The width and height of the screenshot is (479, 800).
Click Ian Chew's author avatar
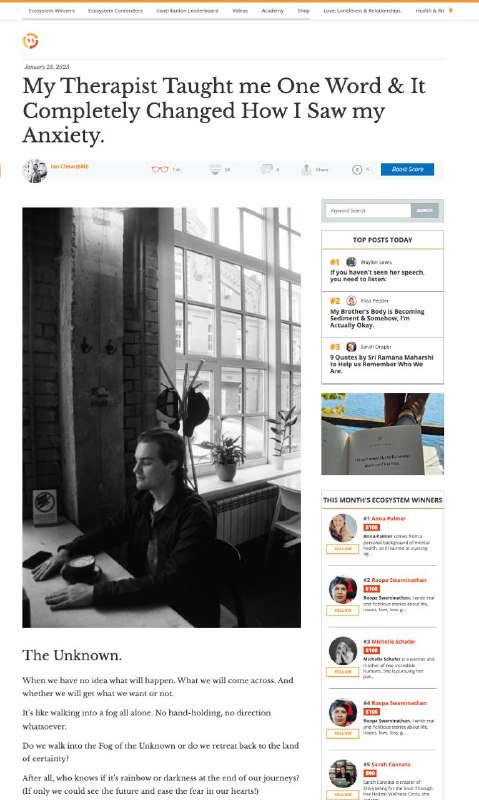tap(35, 171)
